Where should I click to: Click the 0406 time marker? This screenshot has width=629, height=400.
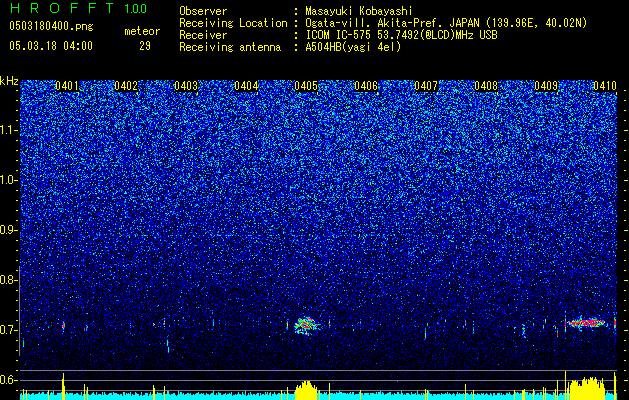366,86
